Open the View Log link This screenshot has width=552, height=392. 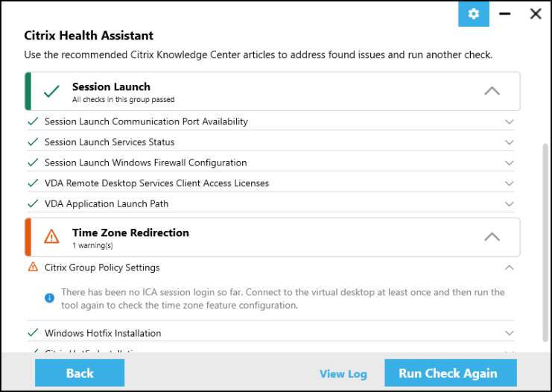tap(343, 374)
